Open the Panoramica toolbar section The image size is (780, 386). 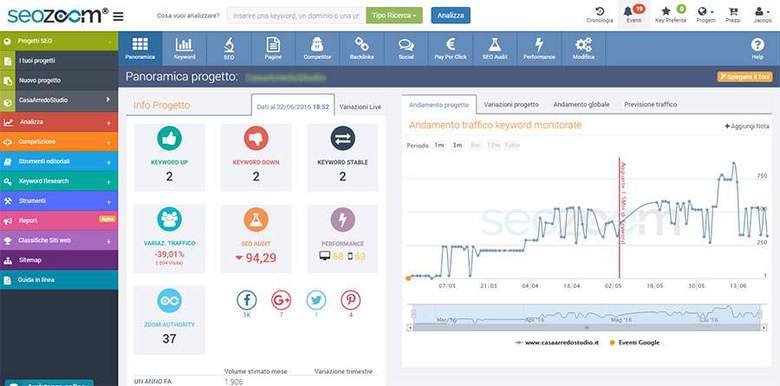(x=140, y=48)
